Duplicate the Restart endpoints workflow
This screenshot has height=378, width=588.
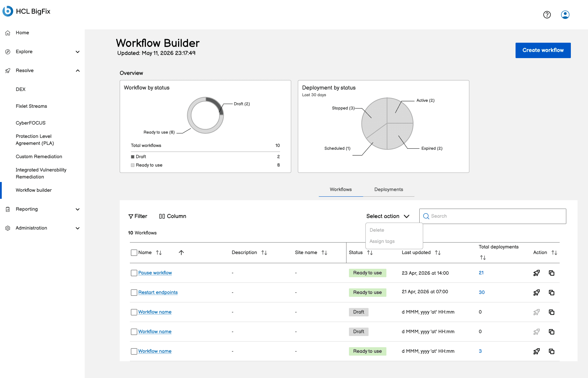tap(552, 293)
